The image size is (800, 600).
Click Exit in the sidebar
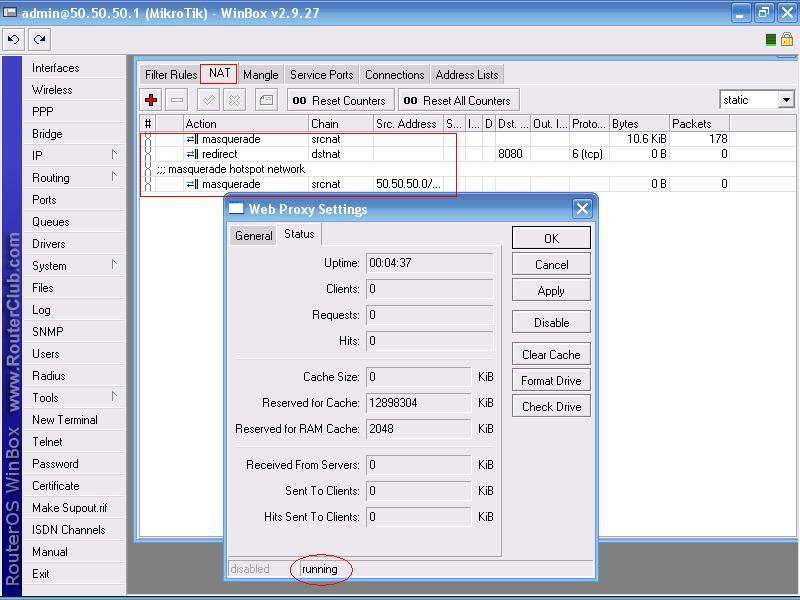point(74,573)
